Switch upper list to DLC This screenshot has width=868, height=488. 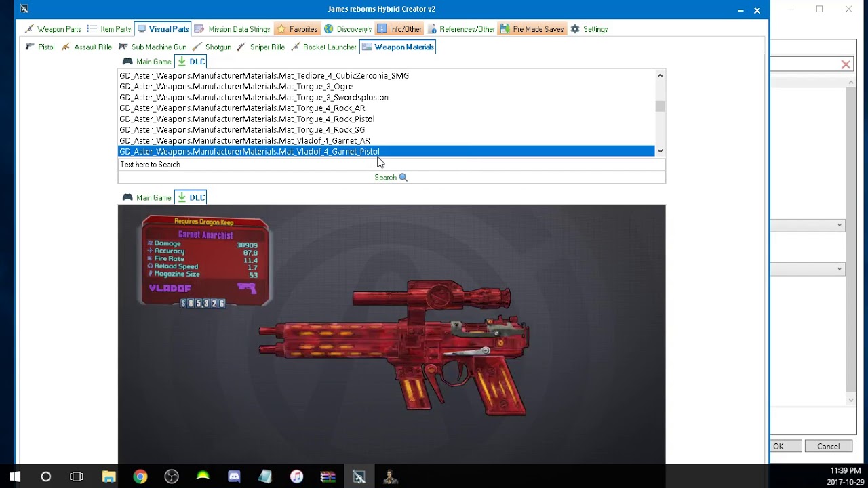pos(191,62)
